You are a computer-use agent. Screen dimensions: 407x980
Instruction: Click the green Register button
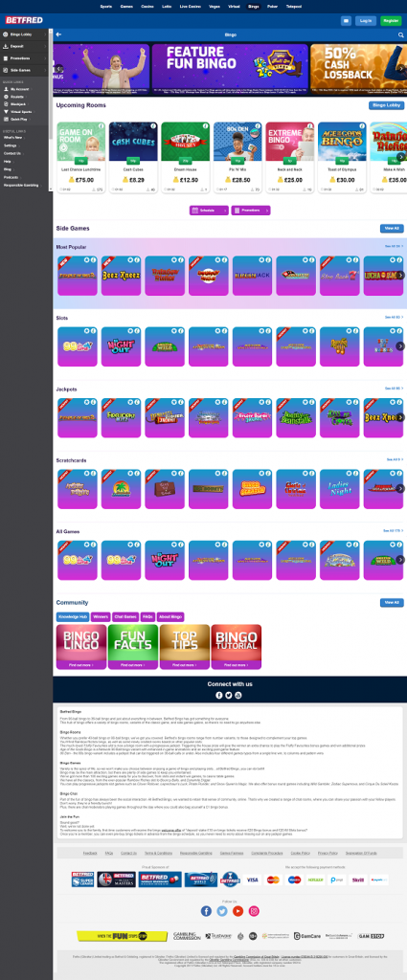pos(391,21)
